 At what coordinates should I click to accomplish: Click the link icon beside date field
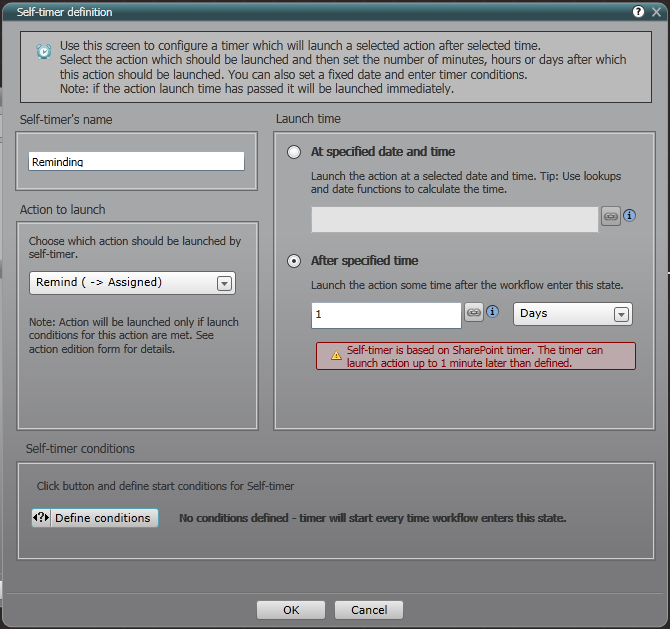(x=610, y=216)
